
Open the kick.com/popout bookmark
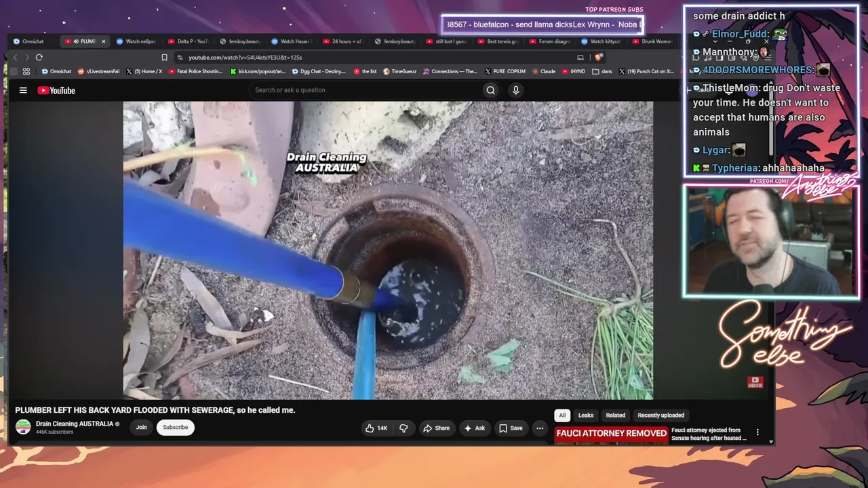(x=258, y=71)
